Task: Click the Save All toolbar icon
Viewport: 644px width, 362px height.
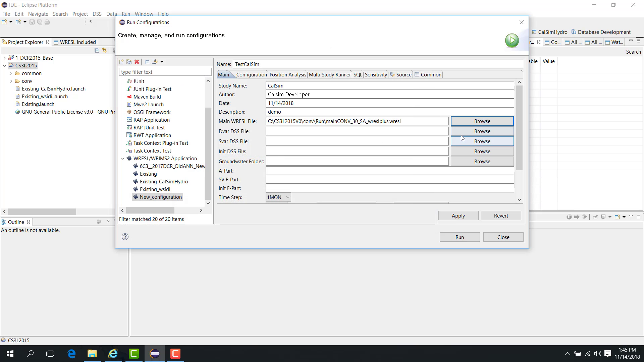Action: (40, 22)
